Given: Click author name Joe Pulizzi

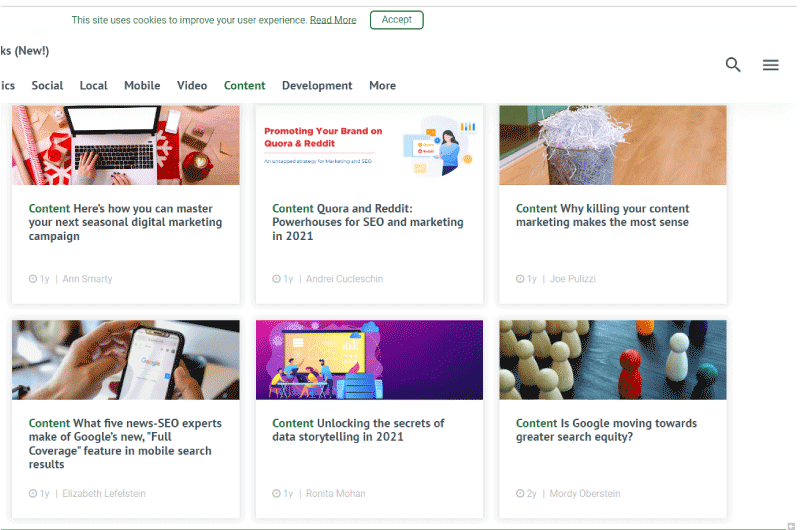Looking at the screenshot, I should [572, 279].
